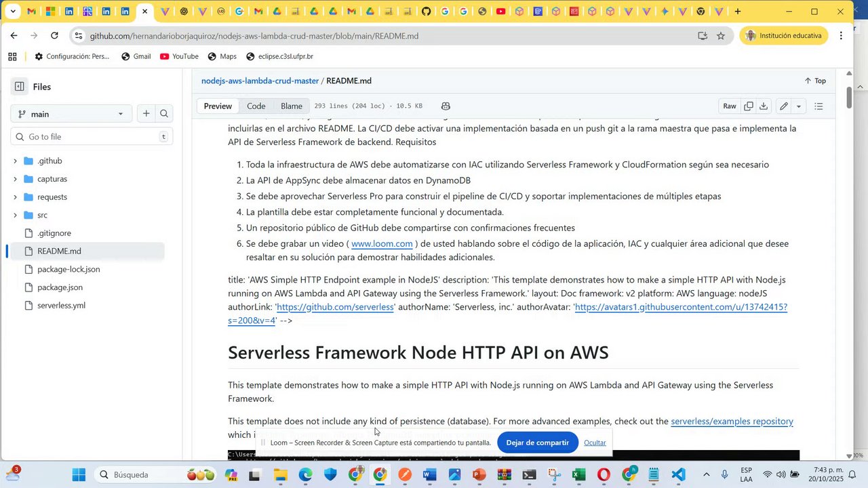Click the address bar URL
868x488 pixels.
[254, 36]
